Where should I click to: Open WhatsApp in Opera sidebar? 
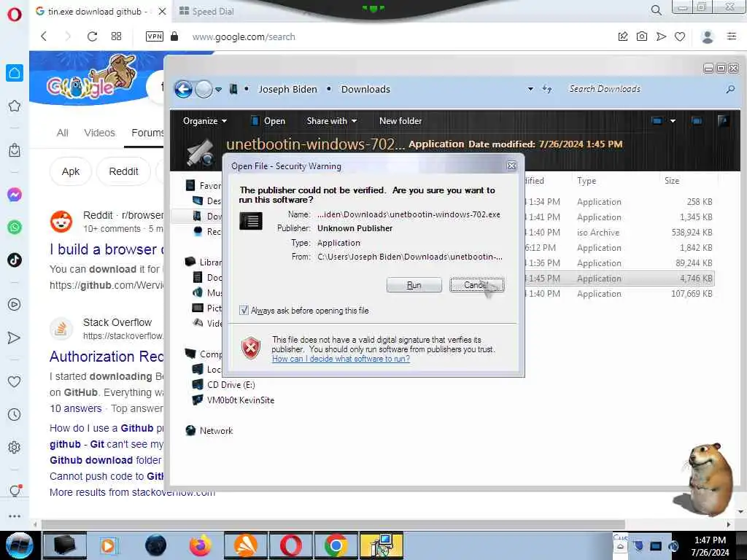pos(15,227)
